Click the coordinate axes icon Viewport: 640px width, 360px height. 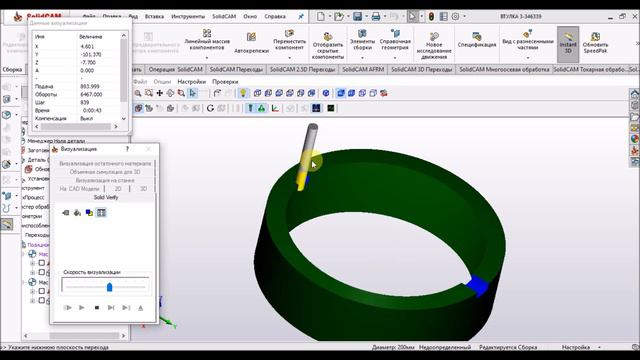[275, 108]
